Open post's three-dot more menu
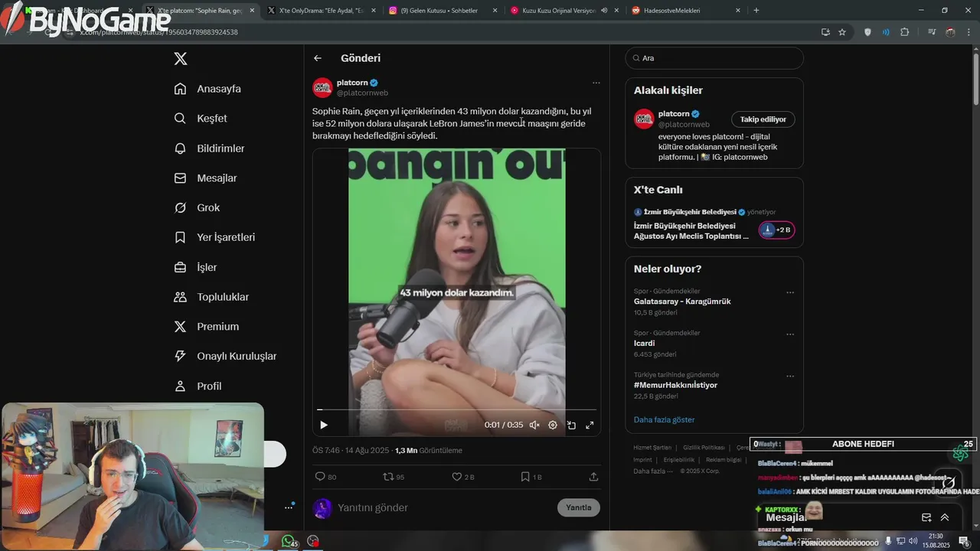 click(596, 83)
